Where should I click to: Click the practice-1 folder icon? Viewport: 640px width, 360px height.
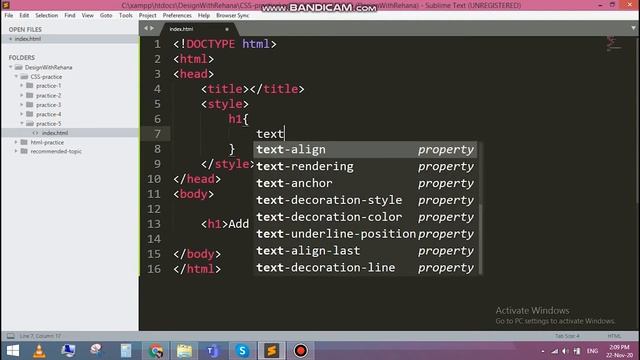[29, 86]
